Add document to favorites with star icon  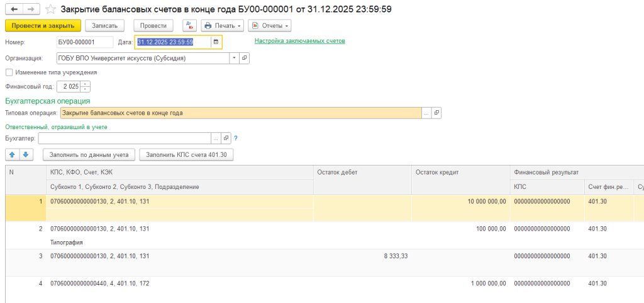(x=51, y=9)
